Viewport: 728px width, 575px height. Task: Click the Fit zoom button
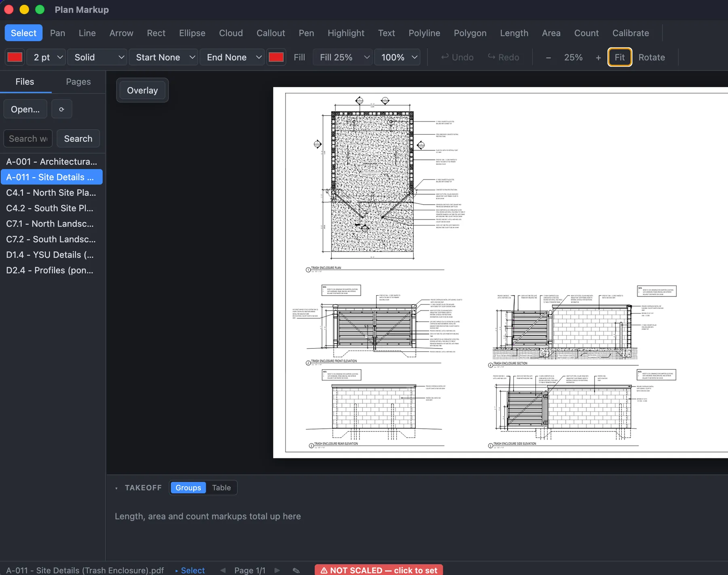(620, 57)
